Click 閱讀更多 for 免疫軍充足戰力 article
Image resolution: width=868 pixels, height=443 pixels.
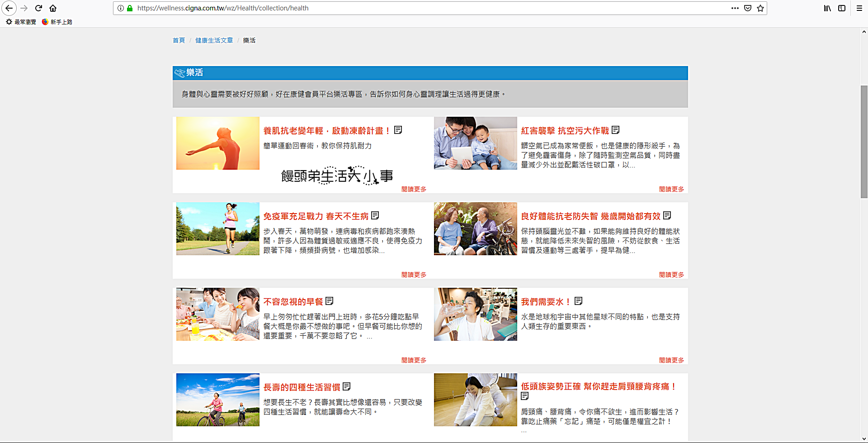click(x=414, y=275)
